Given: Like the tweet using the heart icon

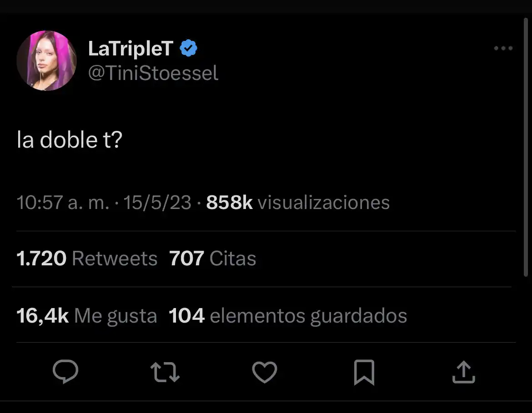Looking at the screenshot, I should pyautogui.click(x=265, y=372).
